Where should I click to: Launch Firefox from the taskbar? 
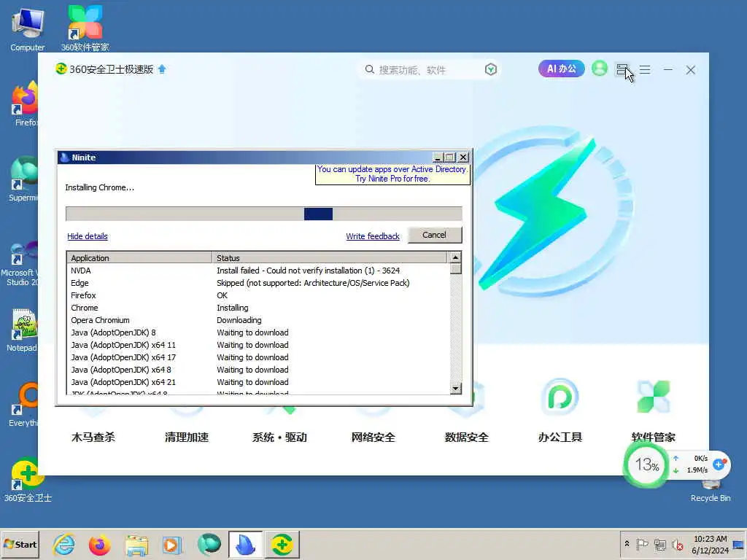tap(99, 545)
